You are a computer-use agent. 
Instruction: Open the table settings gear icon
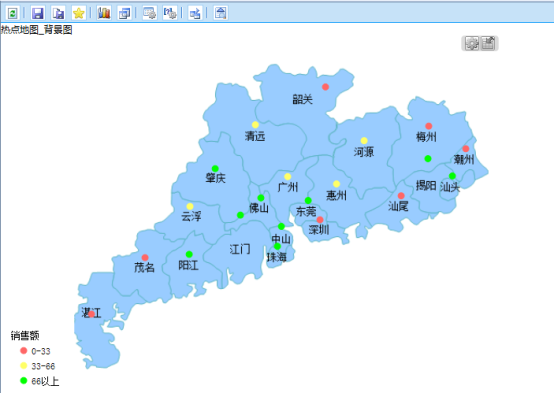149,13
